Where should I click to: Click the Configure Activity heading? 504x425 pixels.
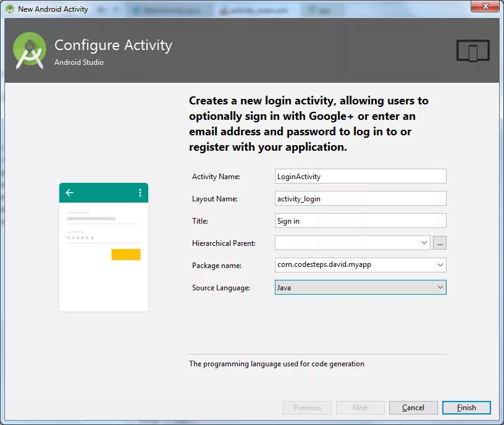tap(113, 45)
